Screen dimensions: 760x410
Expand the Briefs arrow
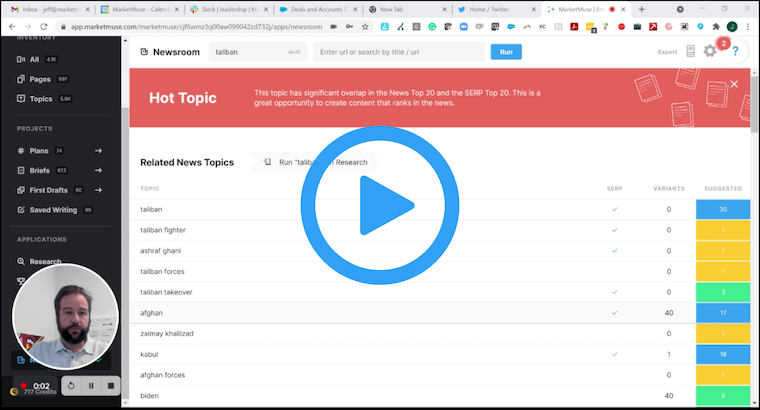(98, 170)
